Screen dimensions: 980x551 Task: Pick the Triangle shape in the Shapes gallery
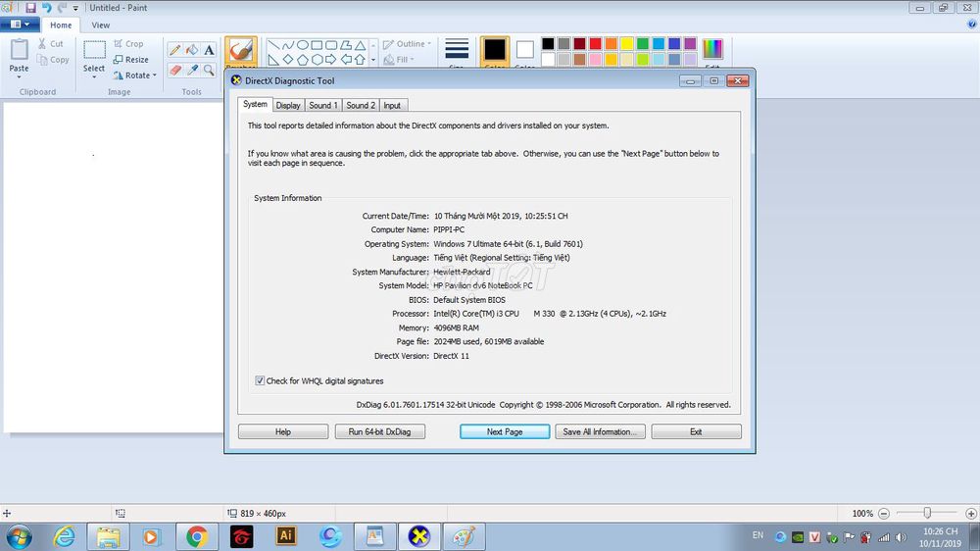(360, 45)
